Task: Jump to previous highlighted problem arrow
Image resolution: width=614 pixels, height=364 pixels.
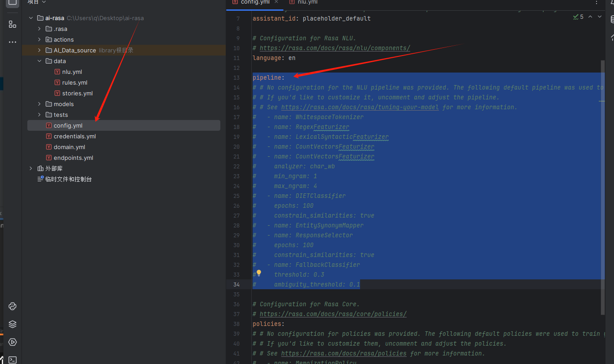Action: [x=590, y=17]
